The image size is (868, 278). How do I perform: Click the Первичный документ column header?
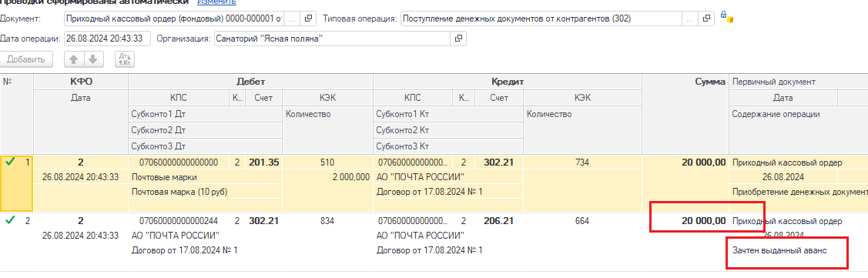coord(799,82)
